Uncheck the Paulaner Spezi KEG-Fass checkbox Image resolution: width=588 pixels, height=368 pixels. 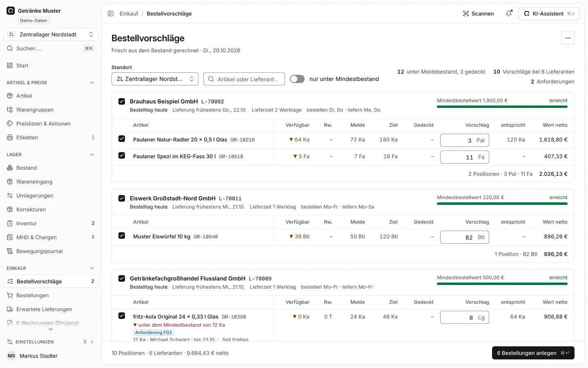(x=122, y=155)
